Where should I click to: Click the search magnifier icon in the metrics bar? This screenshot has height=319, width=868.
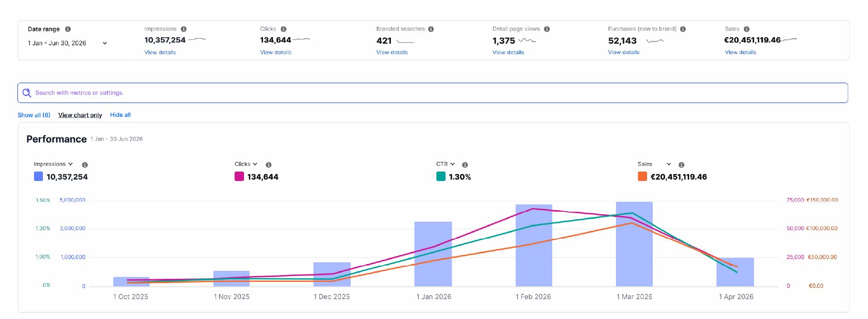tap(27, 93)
